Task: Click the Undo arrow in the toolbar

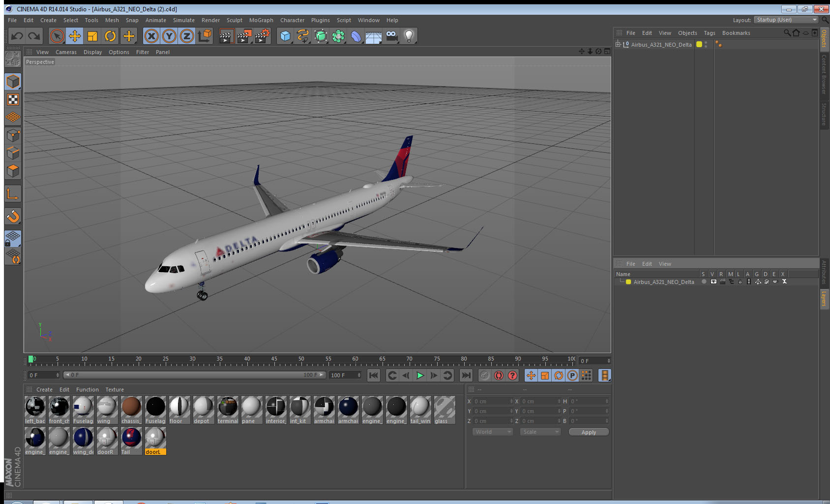Action: point(17,36)
